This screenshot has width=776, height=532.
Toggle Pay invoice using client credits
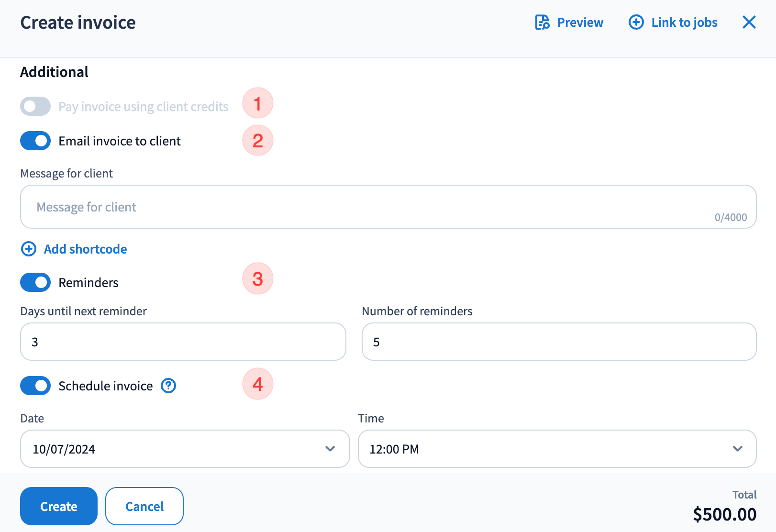35,107
